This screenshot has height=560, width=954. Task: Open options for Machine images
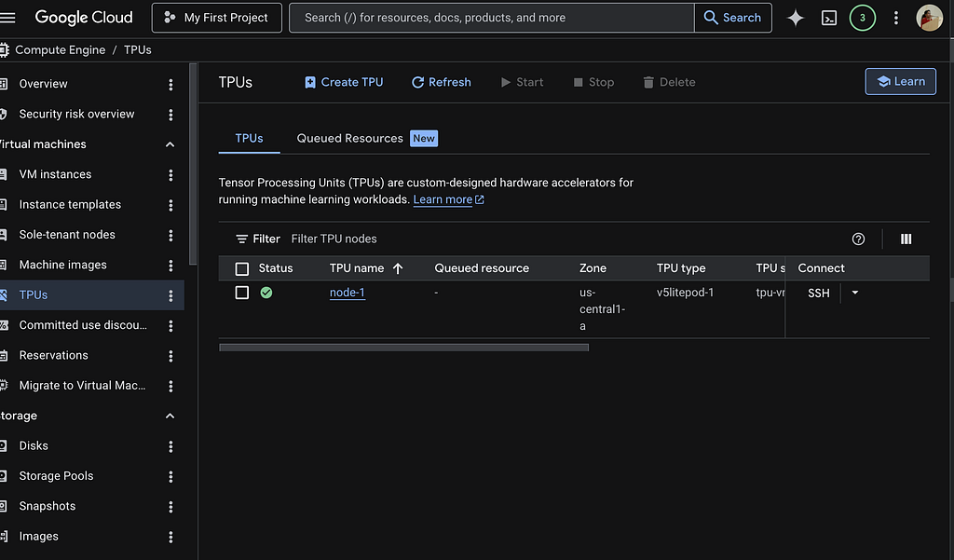click(x=170, y=266)
